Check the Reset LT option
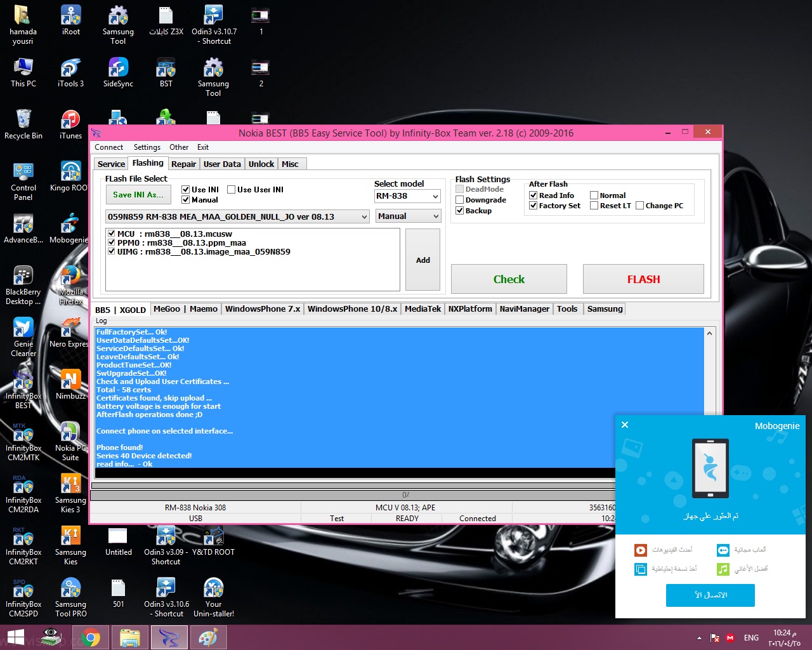Viewport: 812px width, 650px height. click(594, 206)
